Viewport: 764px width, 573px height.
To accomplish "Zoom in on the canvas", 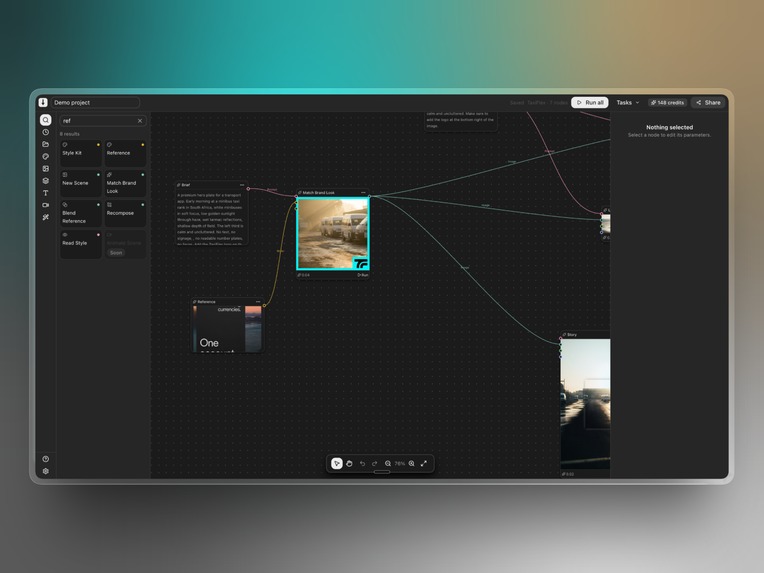I will [x=412, y=463].
